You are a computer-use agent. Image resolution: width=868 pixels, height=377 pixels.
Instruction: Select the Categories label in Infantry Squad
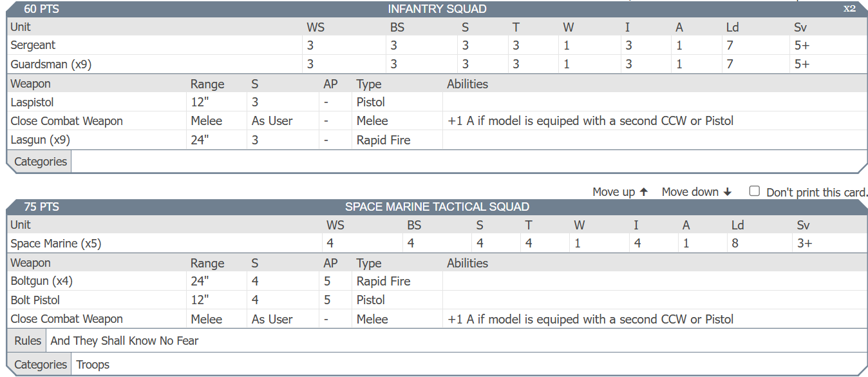click(41, 162)
